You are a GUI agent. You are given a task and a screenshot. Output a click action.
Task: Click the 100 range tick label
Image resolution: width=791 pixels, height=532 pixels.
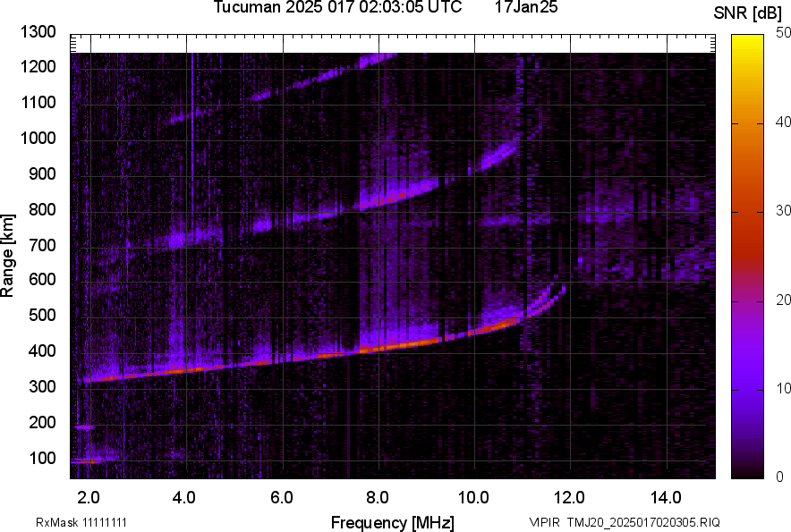pos(42,458)
